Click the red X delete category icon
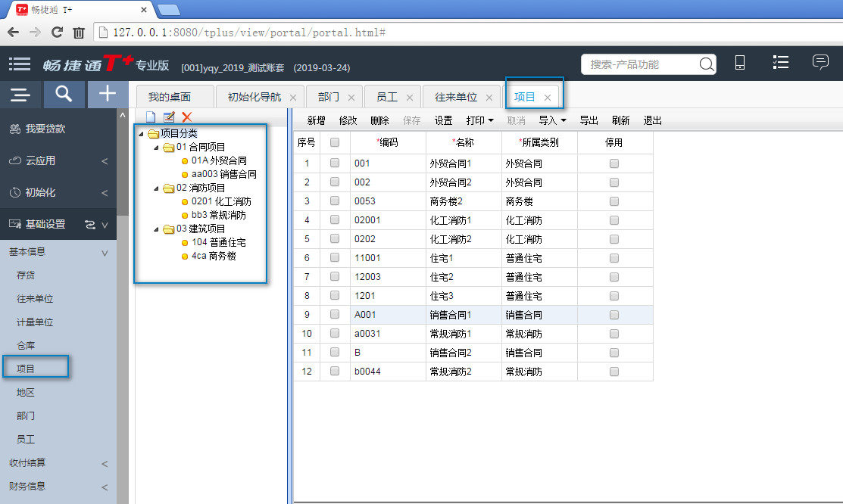 click(187, 117)
